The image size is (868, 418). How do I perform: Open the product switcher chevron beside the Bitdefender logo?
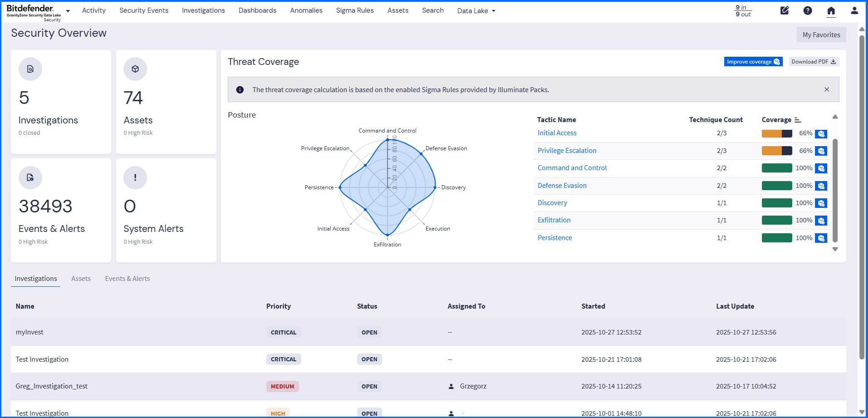click(67, 10)
